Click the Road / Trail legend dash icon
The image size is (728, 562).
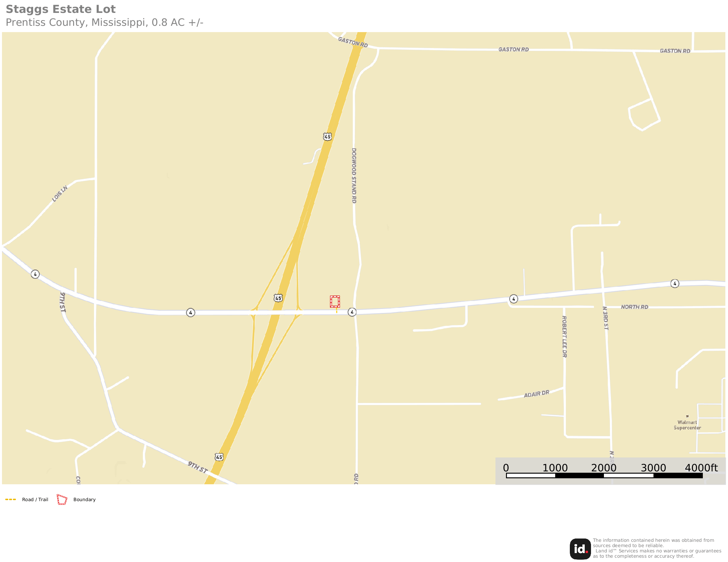[11, 499]
